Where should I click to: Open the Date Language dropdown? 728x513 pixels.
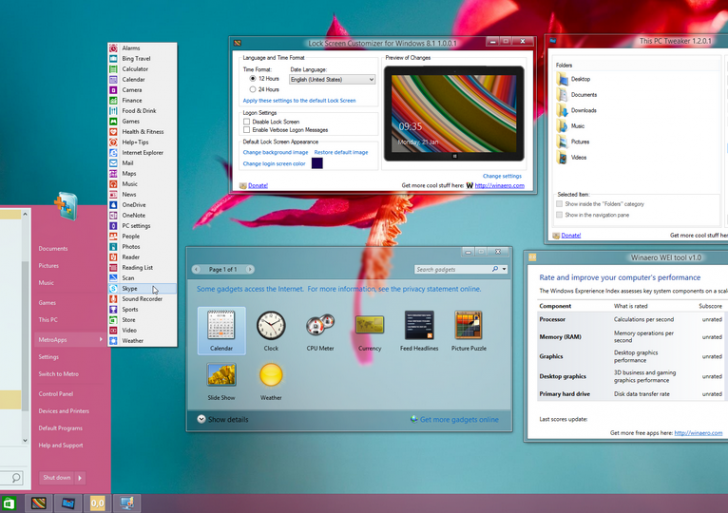click(x=332, y=79)
